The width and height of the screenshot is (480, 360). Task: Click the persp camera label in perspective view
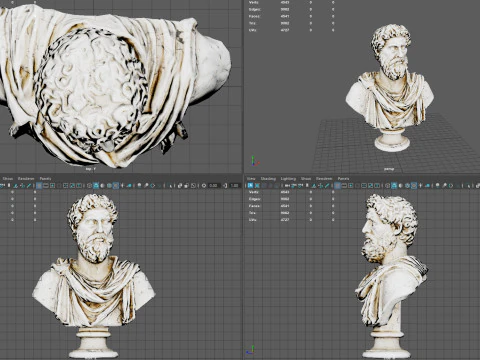point(389,169)
